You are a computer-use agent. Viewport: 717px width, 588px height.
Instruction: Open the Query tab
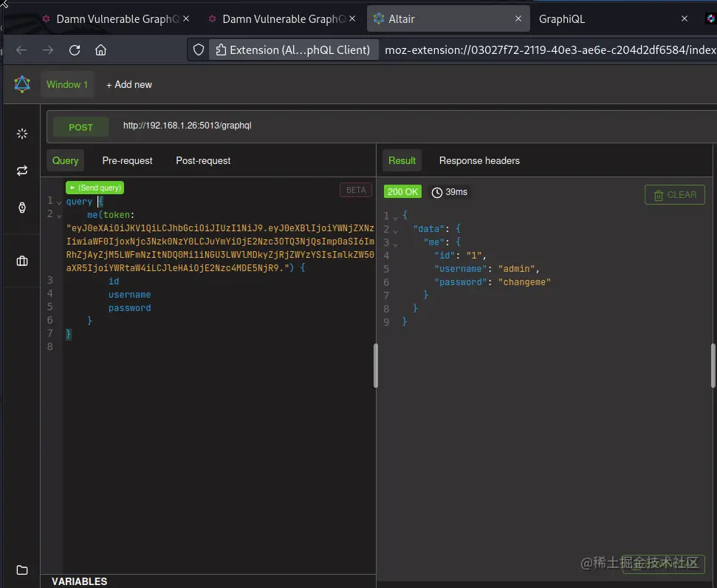coord(65,160)
